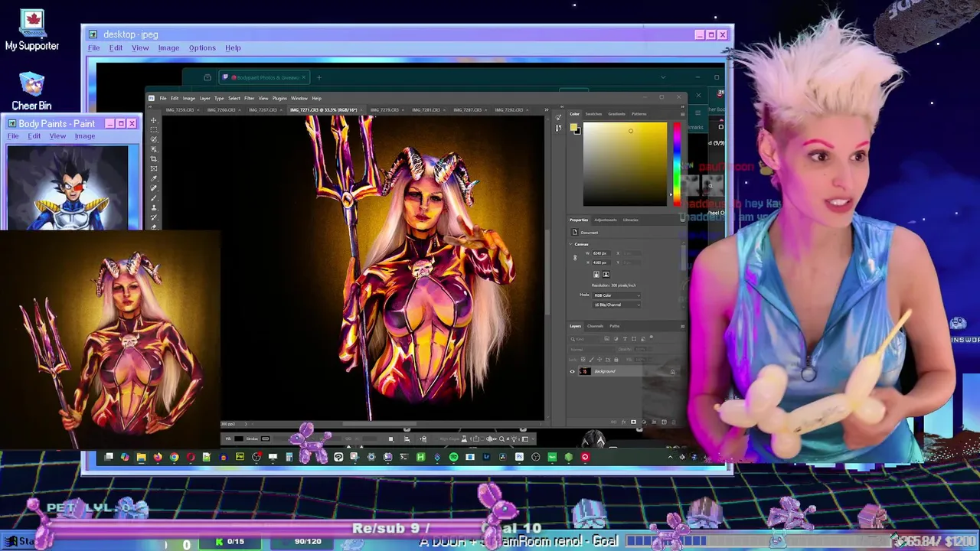Select the Eyedropper tool

coord(154,178)
